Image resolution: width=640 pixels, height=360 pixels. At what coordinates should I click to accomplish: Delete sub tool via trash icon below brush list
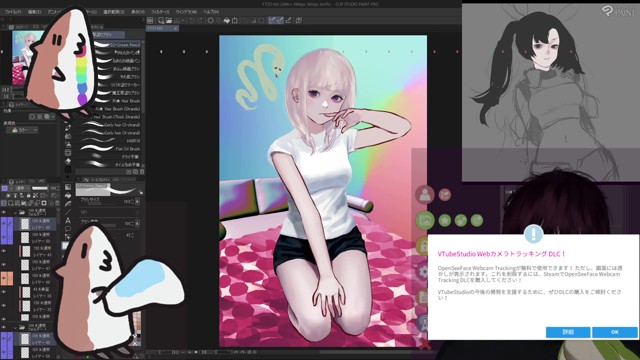click(142, 172)
